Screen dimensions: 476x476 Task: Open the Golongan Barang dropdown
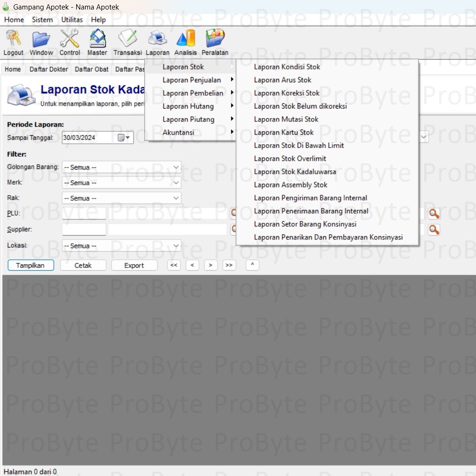(x=121, y=167)
